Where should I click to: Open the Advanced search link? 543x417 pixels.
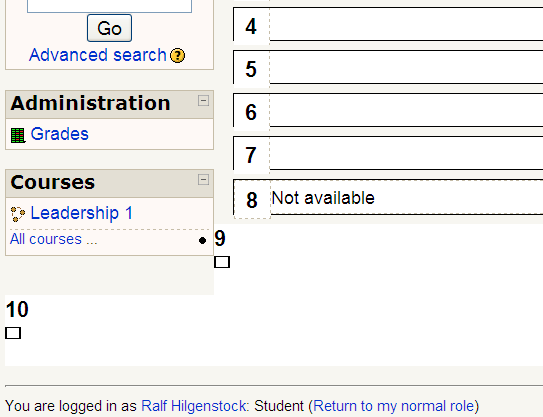tap(98, 55)
